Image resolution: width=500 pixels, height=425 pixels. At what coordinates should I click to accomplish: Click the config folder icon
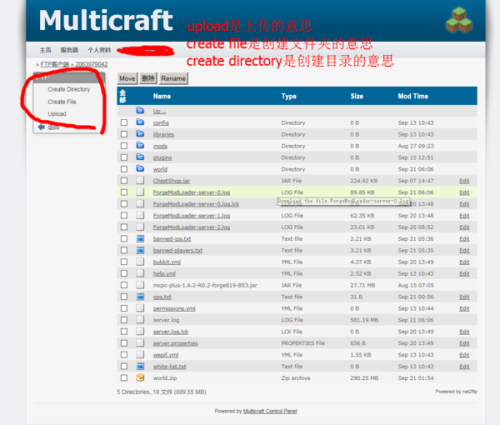pyautogui.click(x=140, y=122)
